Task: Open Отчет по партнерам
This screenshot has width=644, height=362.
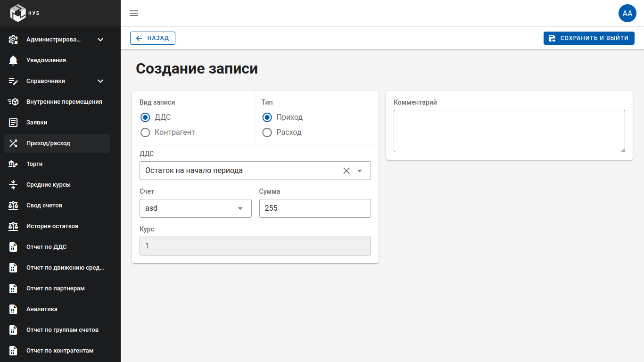Action: (x=57, y=288)
